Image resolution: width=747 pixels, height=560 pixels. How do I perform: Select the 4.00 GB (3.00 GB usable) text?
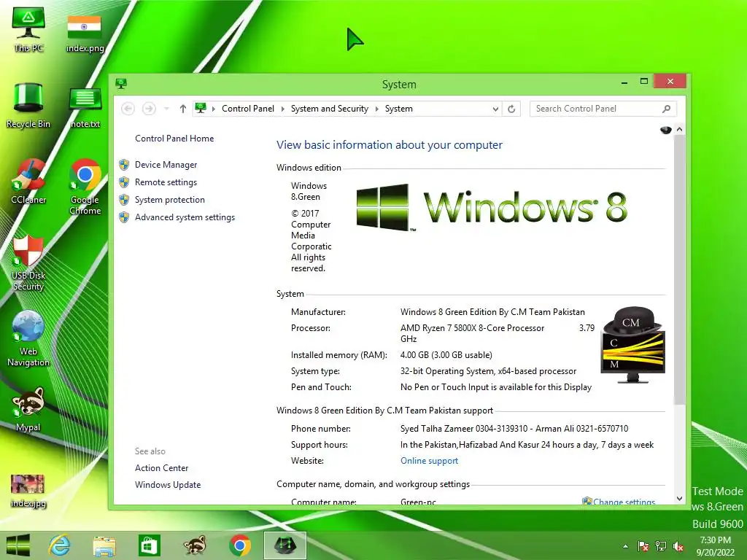446,355
